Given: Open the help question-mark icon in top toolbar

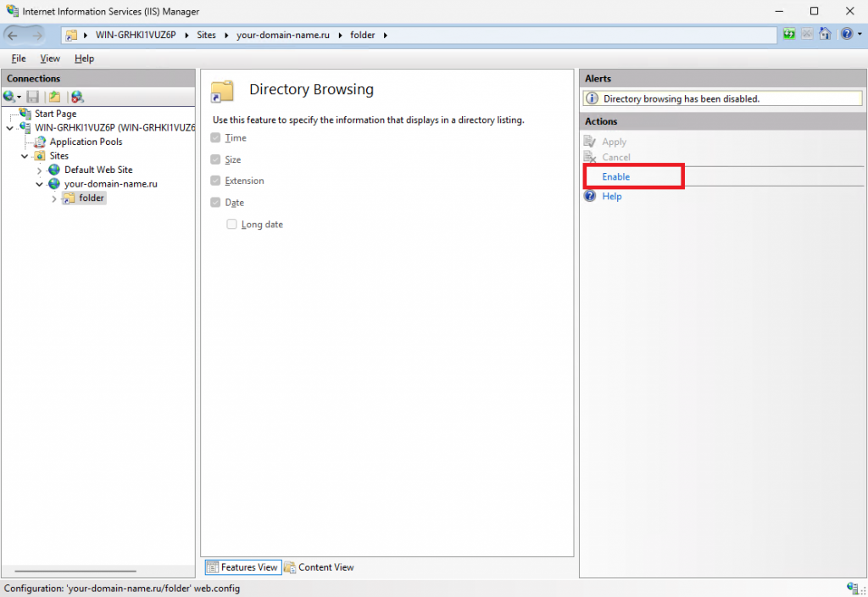Looking at the screenshot, I should coord(847,34).
